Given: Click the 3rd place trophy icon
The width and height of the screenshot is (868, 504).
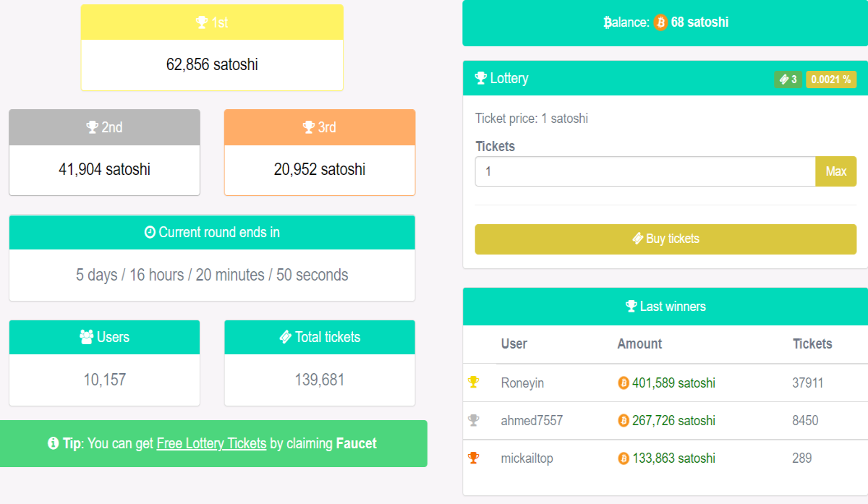Looking at the screenshot, I should pyautogui.click(x=309, y=127).
